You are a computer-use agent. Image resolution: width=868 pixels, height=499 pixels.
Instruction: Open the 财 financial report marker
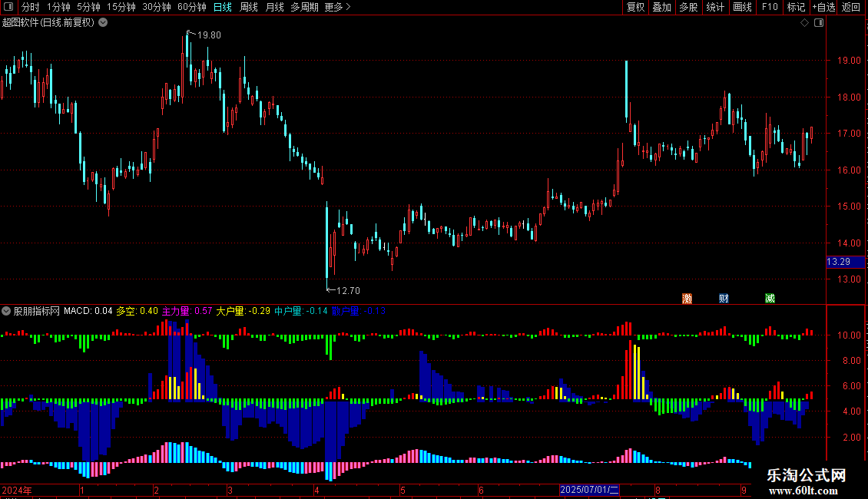pos(724,299)
